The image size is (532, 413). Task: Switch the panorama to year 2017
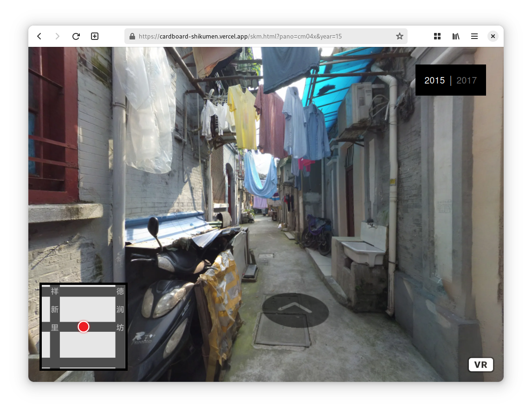tap(467, 80)
